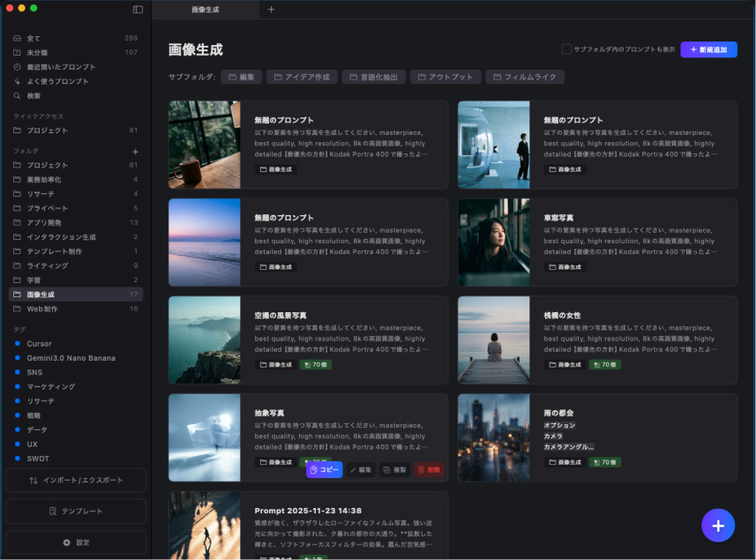Switch to the 画像生成 tab
756x560 pixels.
point(206,10)
